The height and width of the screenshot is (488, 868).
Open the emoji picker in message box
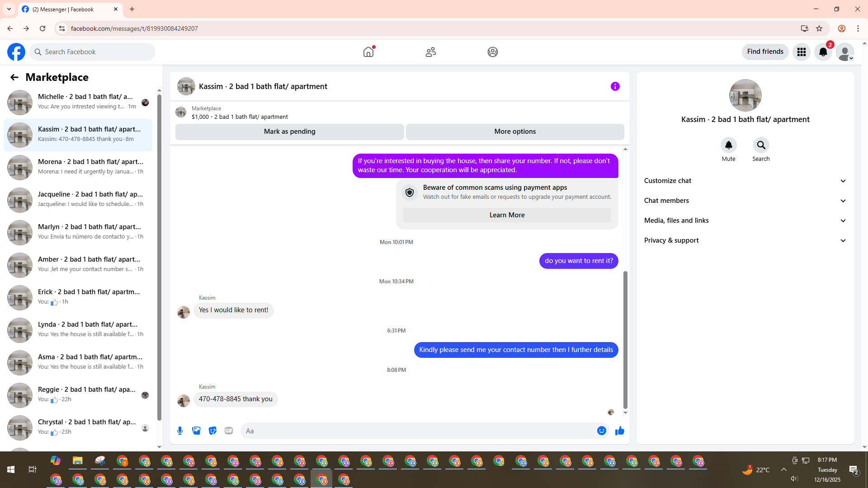click(602, 431)
